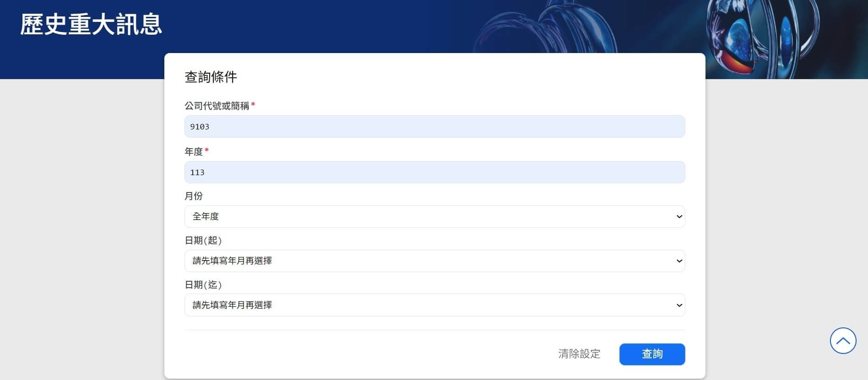Click the 年度 field label
Viewport: 868px width, 380px height.
click(x=193, y=152)
